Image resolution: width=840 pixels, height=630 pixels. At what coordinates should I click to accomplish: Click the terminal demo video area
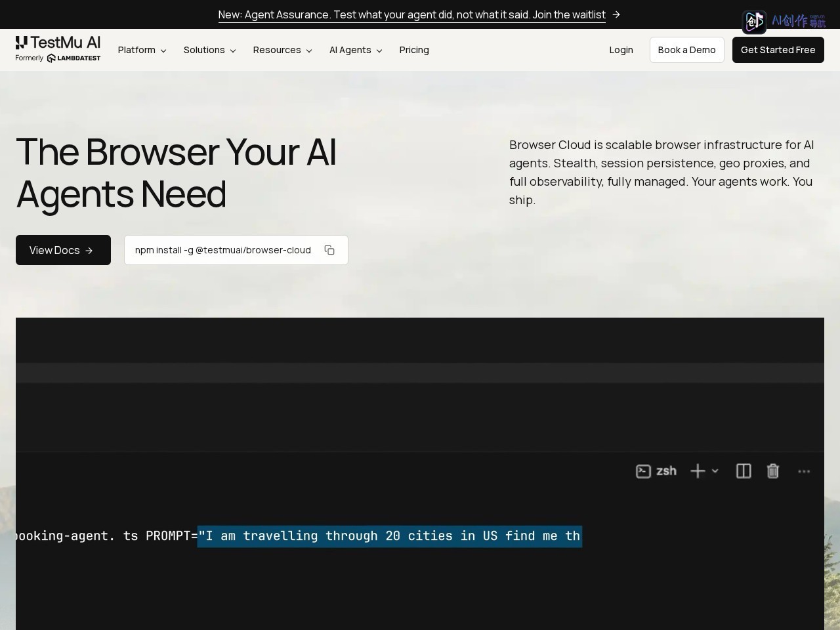[x=420, y=474]
